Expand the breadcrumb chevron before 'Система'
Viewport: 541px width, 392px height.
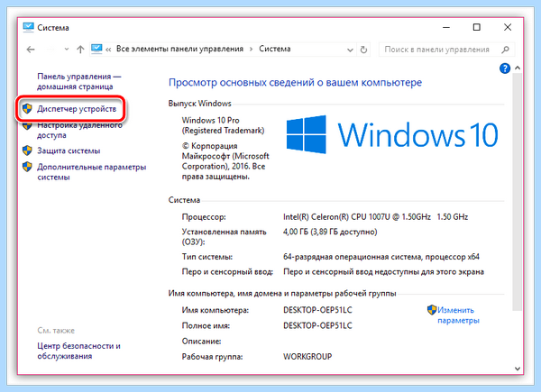[252, 50]
